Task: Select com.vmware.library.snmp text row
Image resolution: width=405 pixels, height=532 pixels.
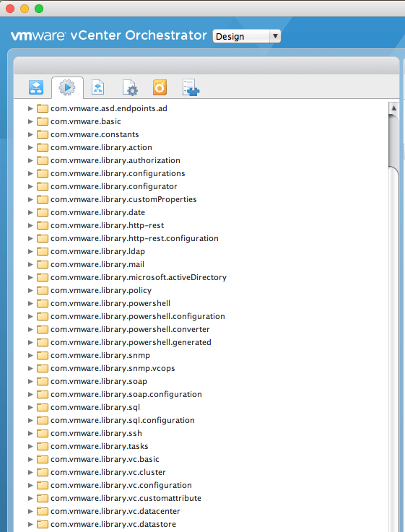Action: pos(100,355)
